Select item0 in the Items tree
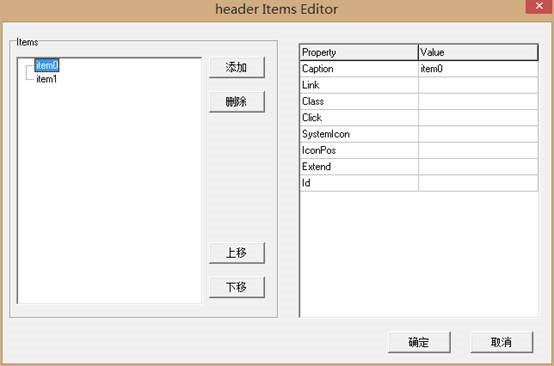Screen dimensions: 554x366 pyautogui.click(x=47, y=65)
